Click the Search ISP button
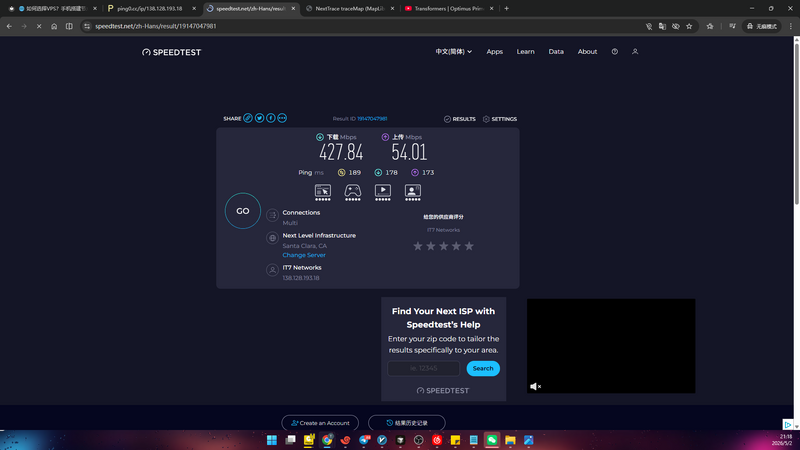The image size is (800, 450). point(483,368)
